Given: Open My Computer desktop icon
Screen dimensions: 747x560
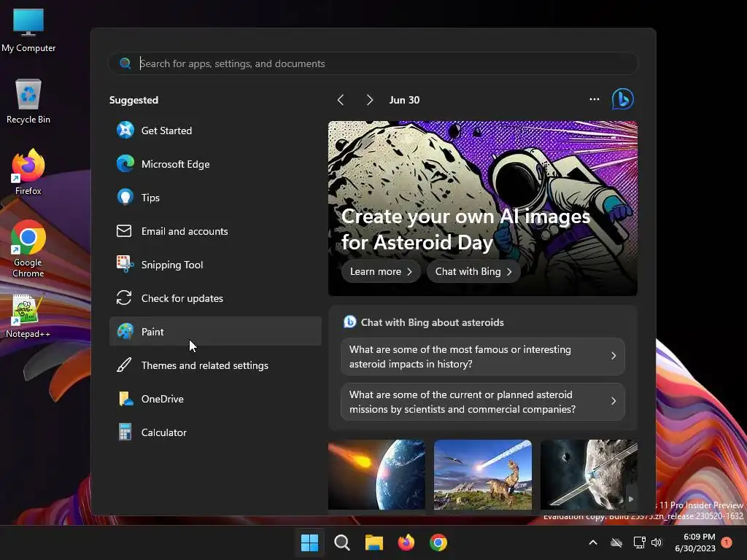Looking at the screenshot, I should pos(28,31).
